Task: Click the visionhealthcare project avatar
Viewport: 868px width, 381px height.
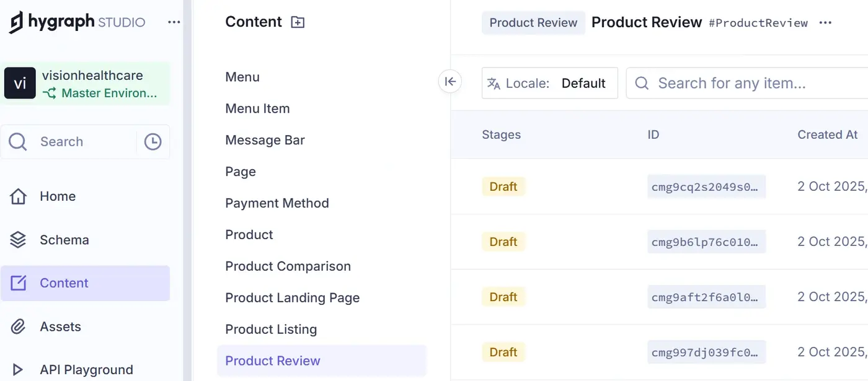Action: click(20, 84)
